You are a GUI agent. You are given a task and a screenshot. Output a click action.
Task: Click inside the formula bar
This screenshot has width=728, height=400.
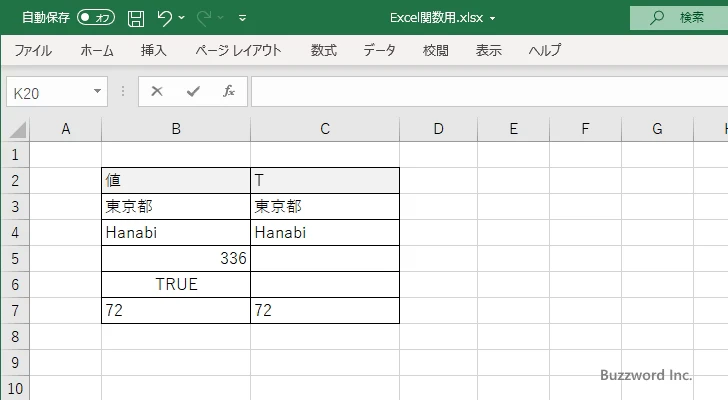(489, 92)
